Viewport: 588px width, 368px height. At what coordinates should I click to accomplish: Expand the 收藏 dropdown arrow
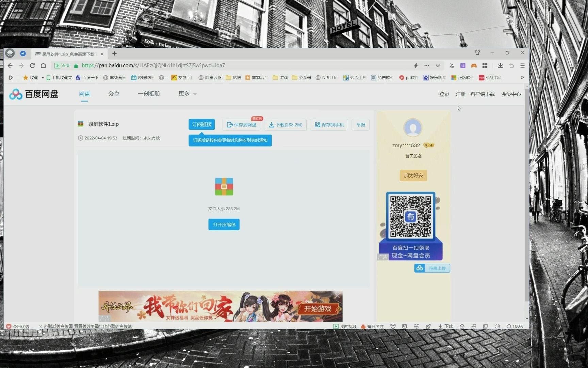(43, 78)
